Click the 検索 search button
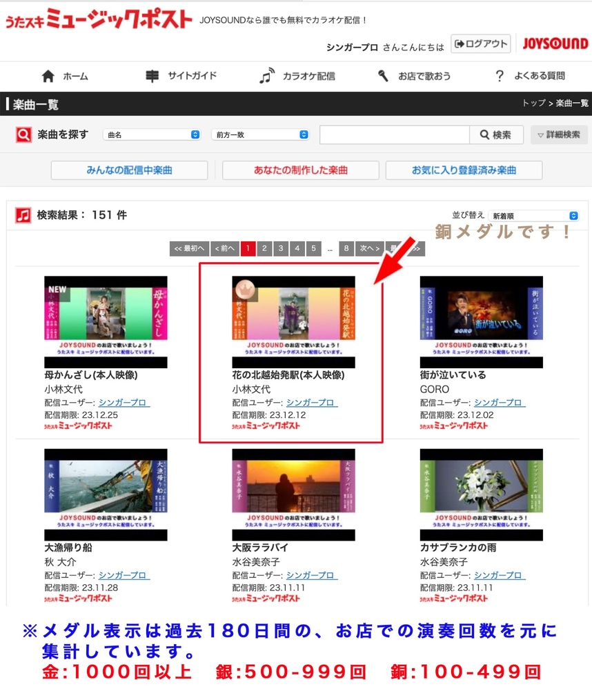Image resolution: width=592 pixels, height=700 pixels. pos(496,135)
